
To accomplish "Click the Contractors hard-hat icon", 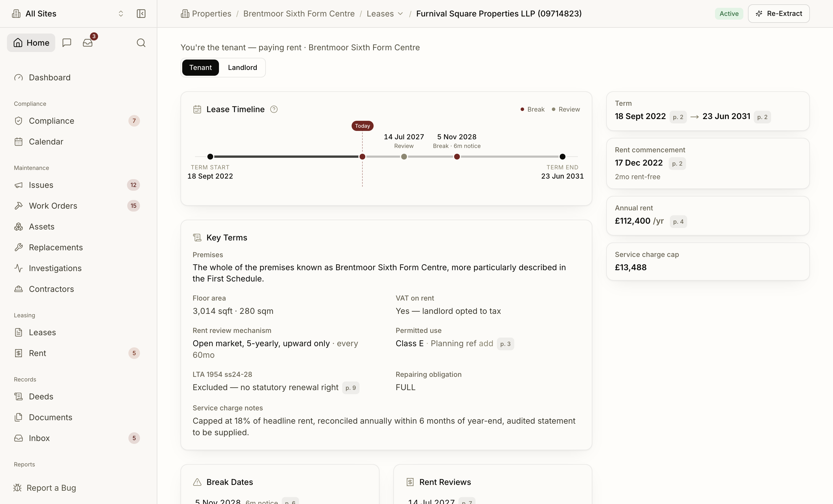I will point(19,289).
